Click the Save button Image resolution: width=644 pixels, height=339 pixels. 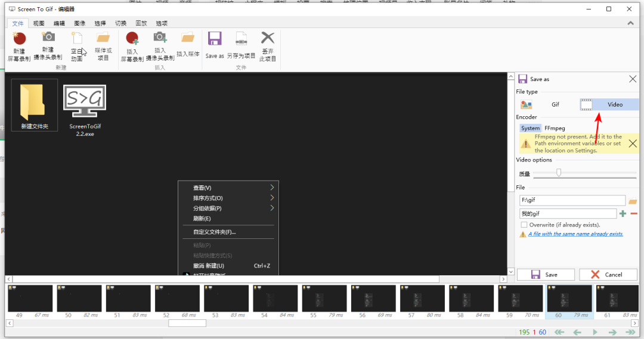tap(546, 275)
